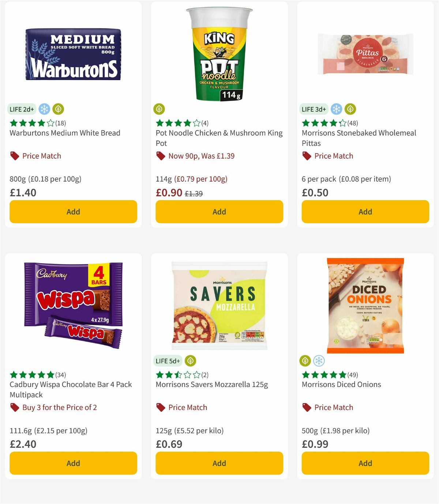Click the tag icon next to Buy 3 offer
Screen dimensions: 439x504
coord(14,407)
